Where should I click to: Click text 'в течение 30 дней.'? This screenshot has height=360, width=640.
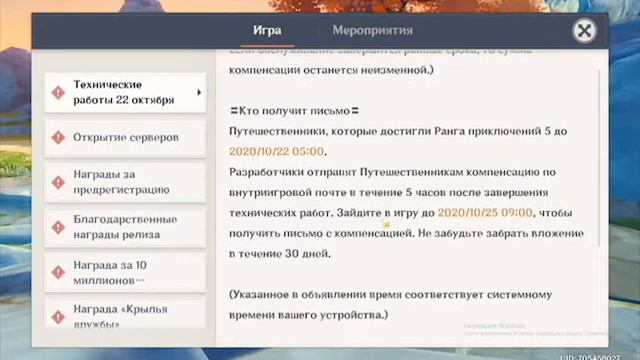(x=280, y=253)
